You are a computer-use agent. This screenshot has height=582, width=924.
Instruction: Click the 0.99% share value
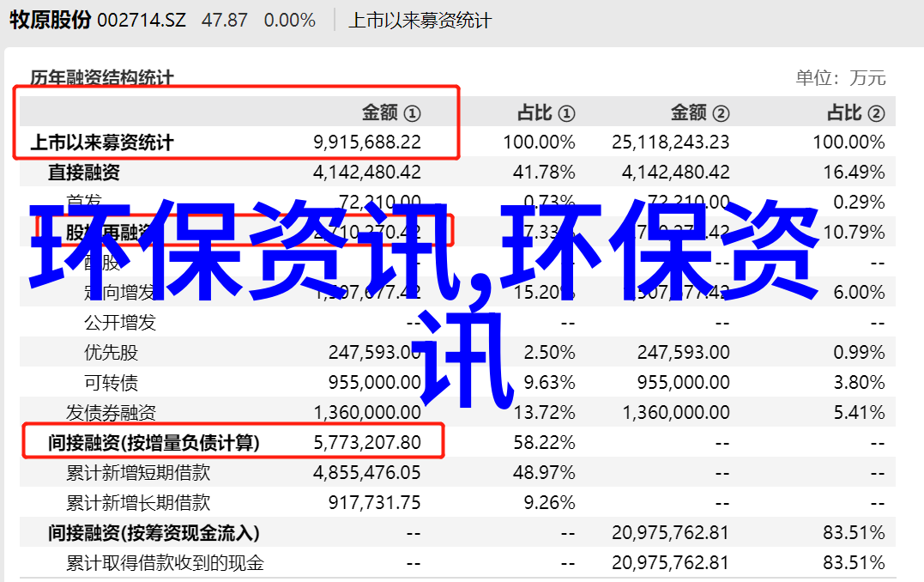(x=859, y=353)
